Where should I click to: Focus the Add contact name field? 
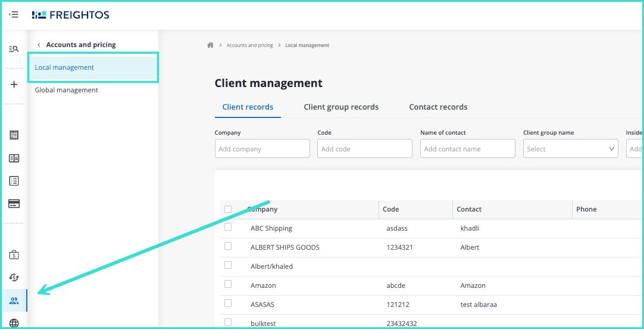point(467,149)
